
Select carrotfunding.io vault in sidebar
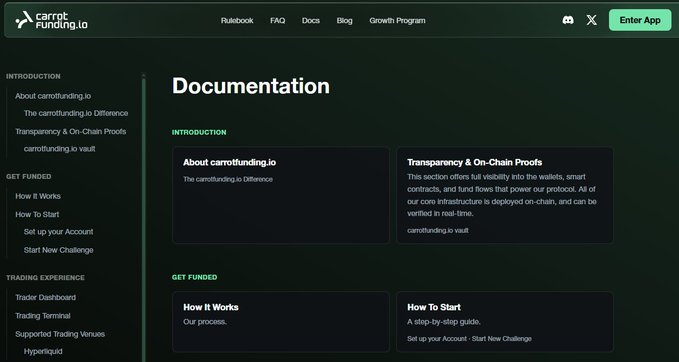[59, 149]
